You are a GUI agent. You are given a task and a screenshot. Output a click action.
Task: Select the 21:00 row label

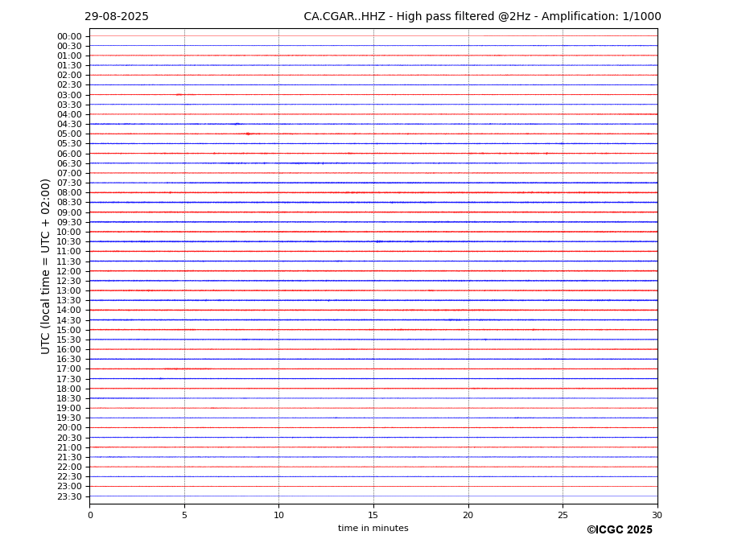coord(69,447)
